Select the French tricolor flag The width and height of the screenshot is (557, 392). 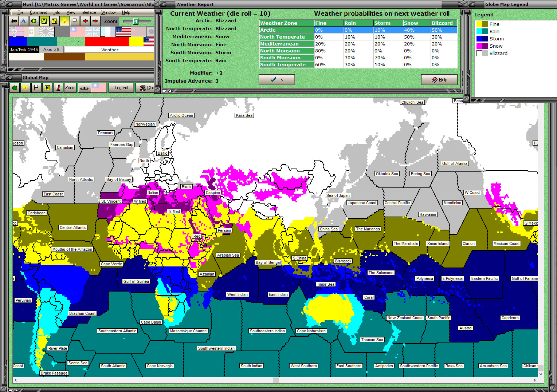pos(108,32)
